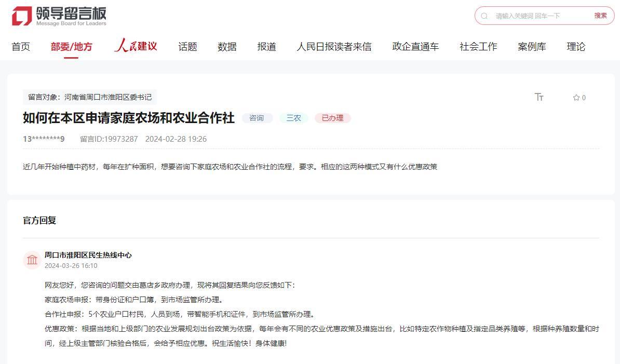Go to the 首页 home tab
The width and height of the screenshot is (620, 364).
(21, 47)
